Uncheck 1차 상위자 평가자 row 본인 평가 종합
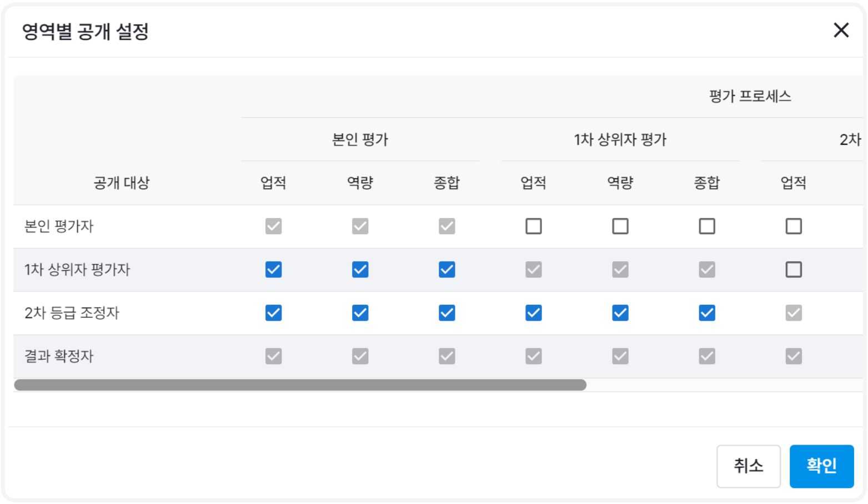 (x=446, y=269)
